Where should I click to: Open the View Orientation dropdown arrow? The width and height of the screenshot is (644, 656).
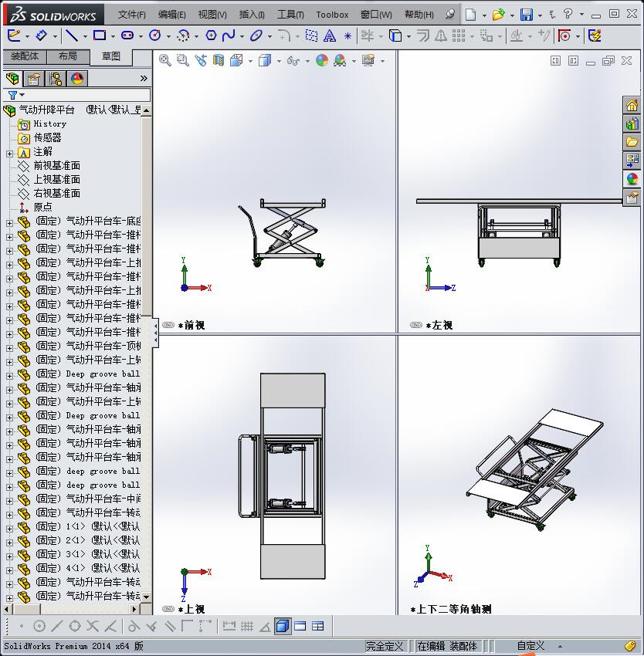point(250,61)
